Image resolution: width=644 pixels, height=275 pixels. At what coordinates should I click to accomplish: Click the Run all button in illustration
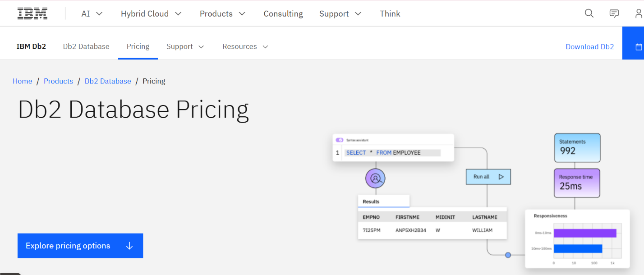(x=488, y=177)
